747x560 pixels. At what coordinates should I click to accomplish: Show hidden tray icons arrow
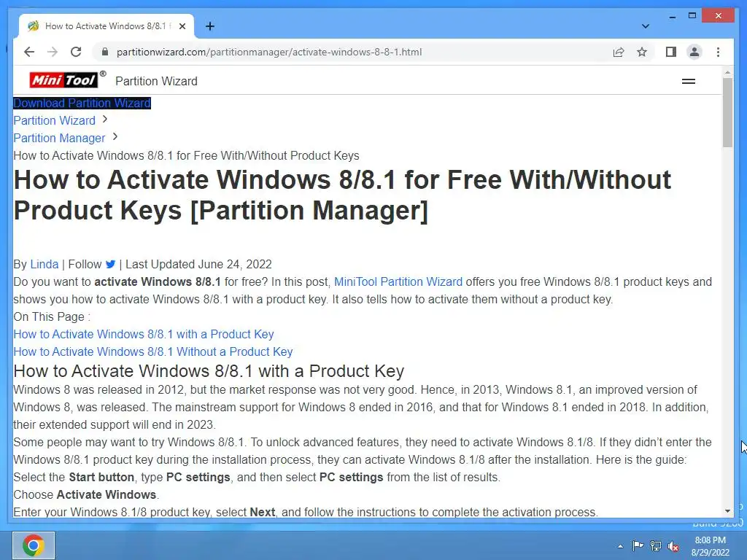coord(620,546)
